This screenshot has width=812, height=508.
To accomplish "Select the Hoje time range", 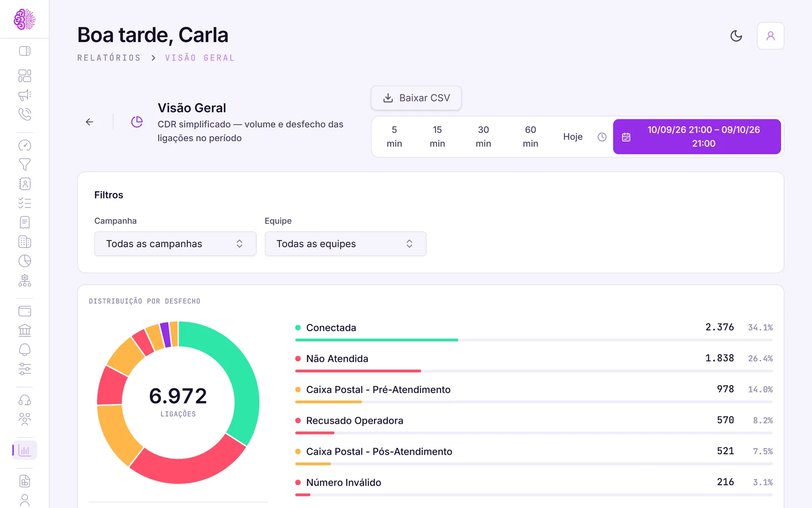I will point(573,137).
